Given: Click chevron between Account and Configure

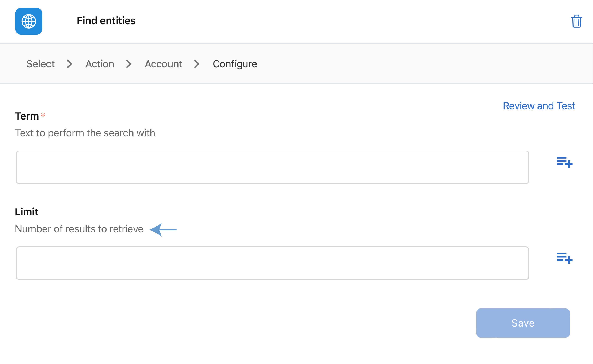Looking at the screenshot, I should 196,64.
